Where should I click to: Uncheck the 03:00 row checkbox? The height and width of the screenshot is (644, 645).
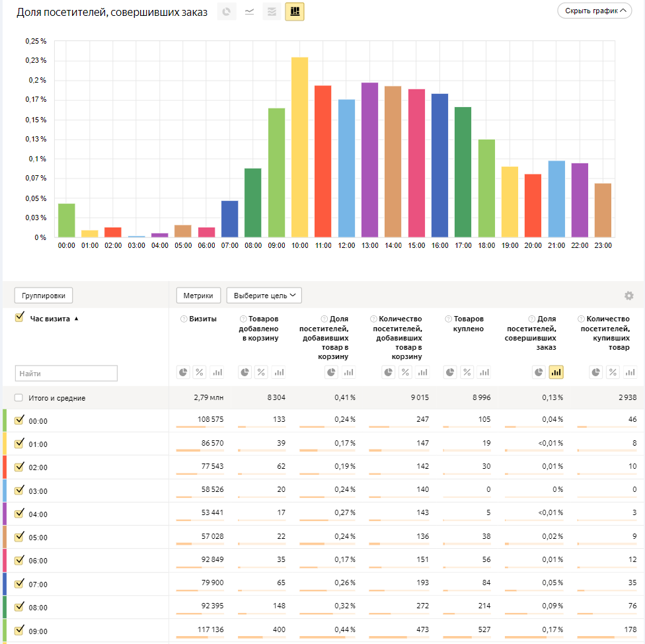(x=19, y=490)
